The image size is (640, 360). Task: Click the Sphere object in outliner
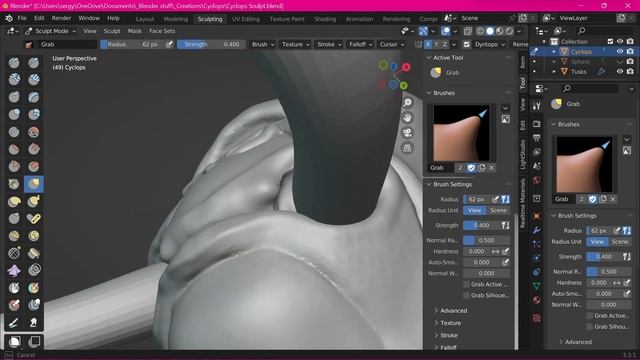tap(580, 62)
